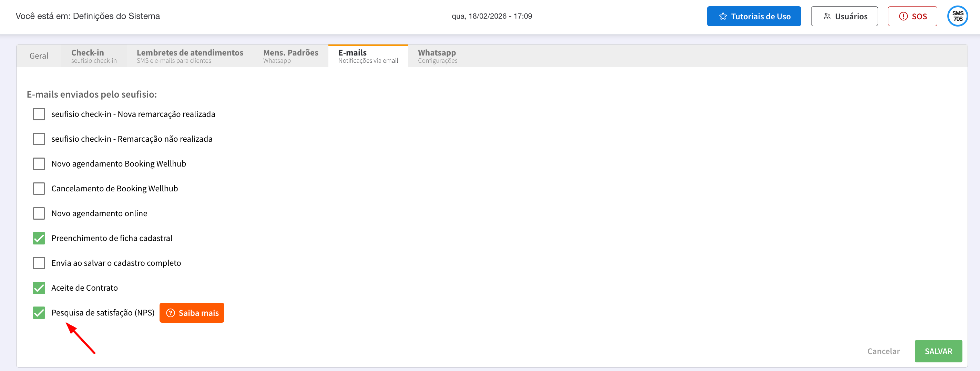Toggle Novo agendamento online email checkbox
Image resolution: width=980 pixels, height=371 pixels.
(39, 213)
